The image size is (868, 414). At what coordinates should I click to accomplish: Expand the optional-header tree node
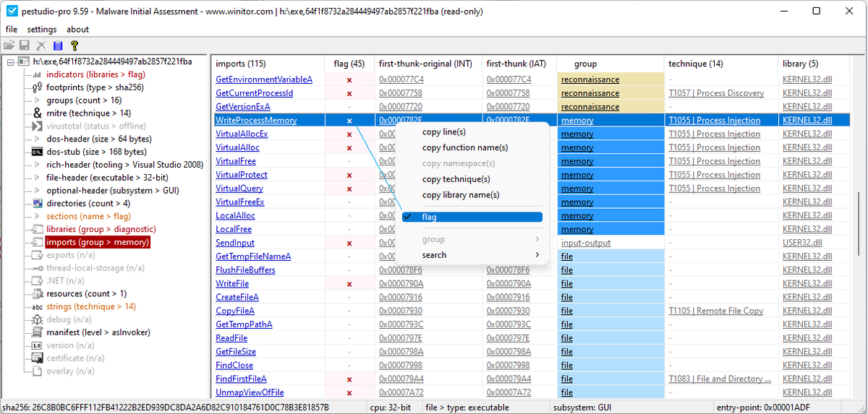pos(37,191)
